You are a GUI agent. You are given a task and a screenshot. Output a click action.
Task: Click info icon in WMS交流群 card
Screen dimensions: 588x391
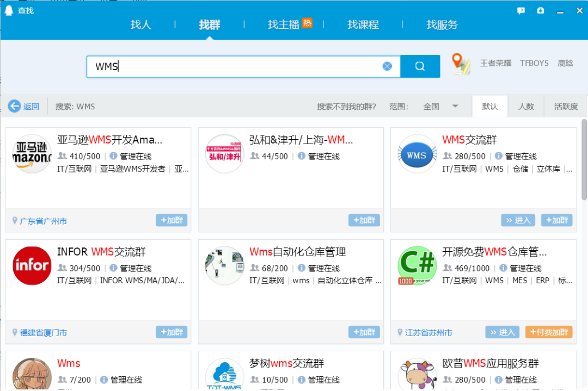tap(498, 156)
